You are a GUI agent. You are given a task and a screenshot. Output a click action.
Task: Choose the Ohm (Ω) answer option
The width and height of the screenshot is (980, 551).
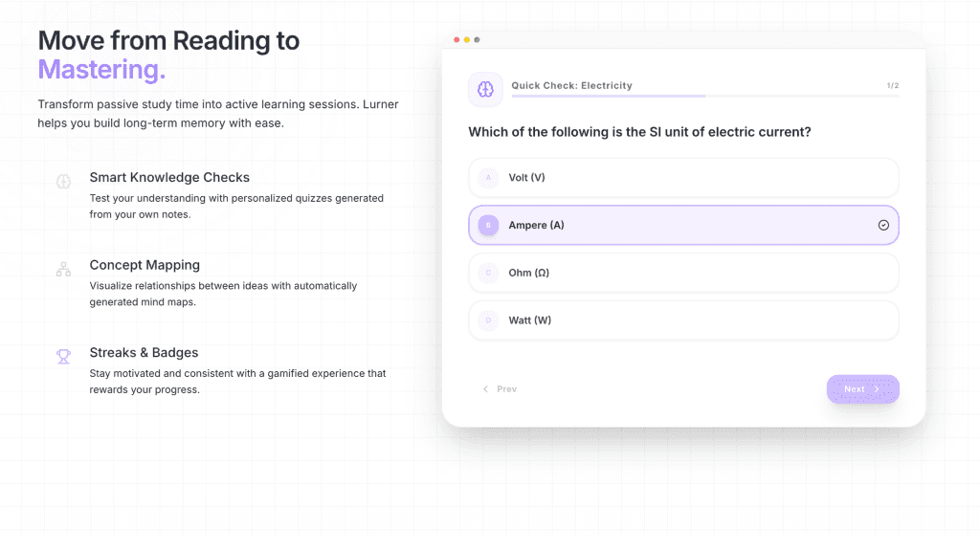pyautogui.click(x=683, y=273)
